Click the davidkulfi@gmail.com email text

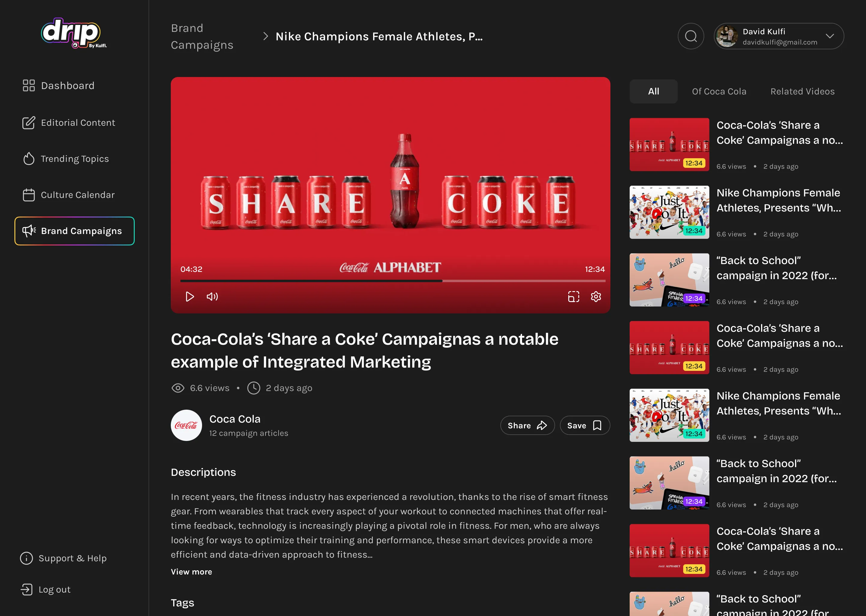(780, 42)
